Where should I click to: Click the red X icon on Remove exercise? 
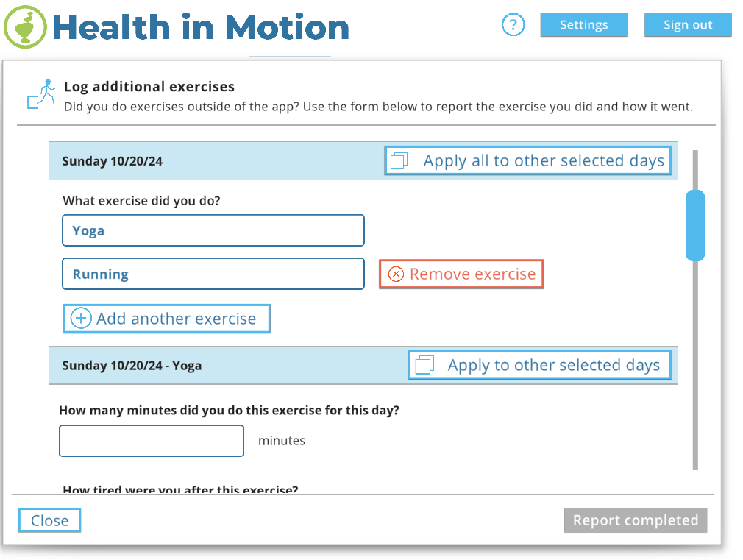396,274
